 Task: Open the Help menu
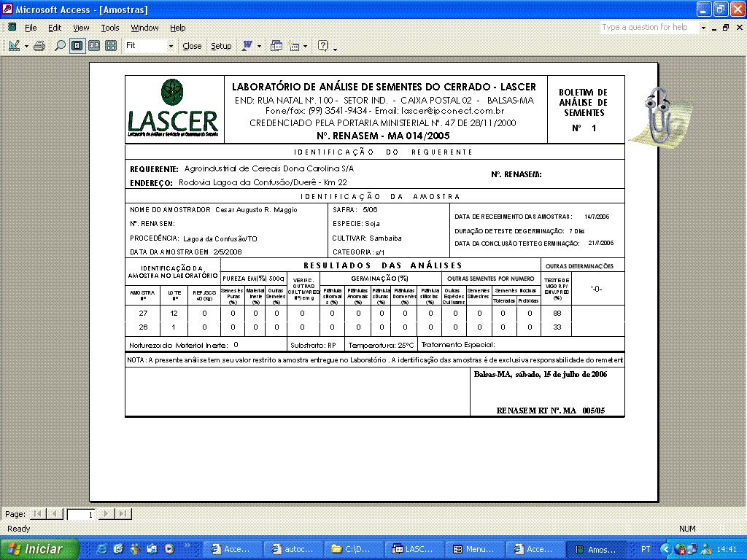click(178, 28)
